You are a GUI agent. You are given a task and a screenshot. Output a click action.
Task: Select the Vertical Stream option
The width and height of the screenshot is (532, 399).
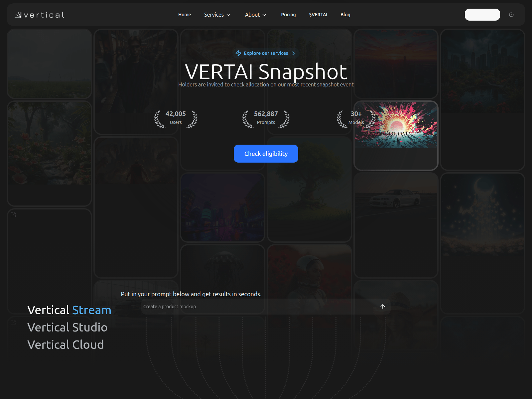pos(69,310)
